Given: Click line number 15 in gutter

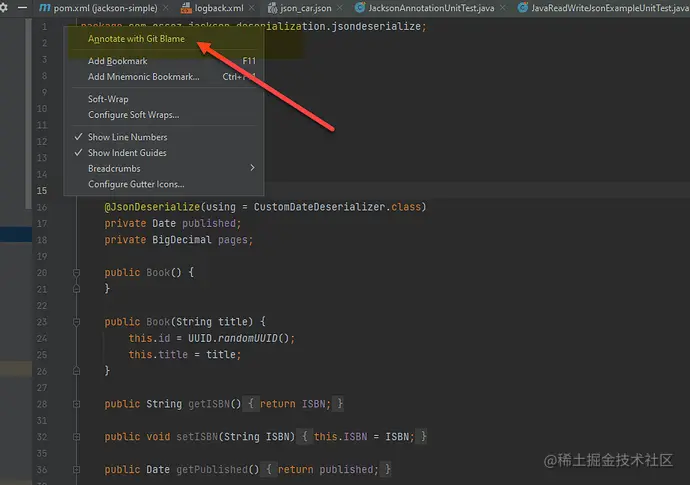Looking at the screenshot, I should (42, 191).
